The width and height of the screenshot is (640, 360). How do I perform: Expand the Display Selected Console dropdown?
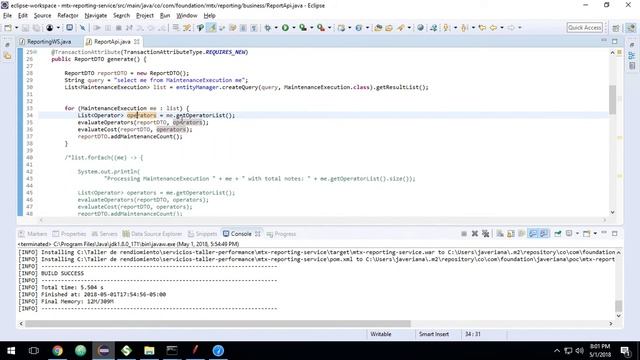pyautogui.click(x=577, y=234)
